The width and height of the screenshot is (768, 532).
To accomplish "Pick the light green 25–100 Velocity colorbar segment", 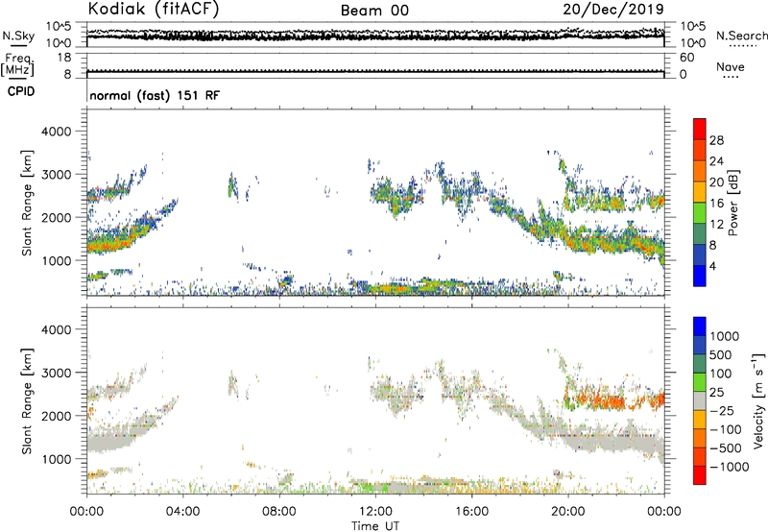I will tap(700, 382).
